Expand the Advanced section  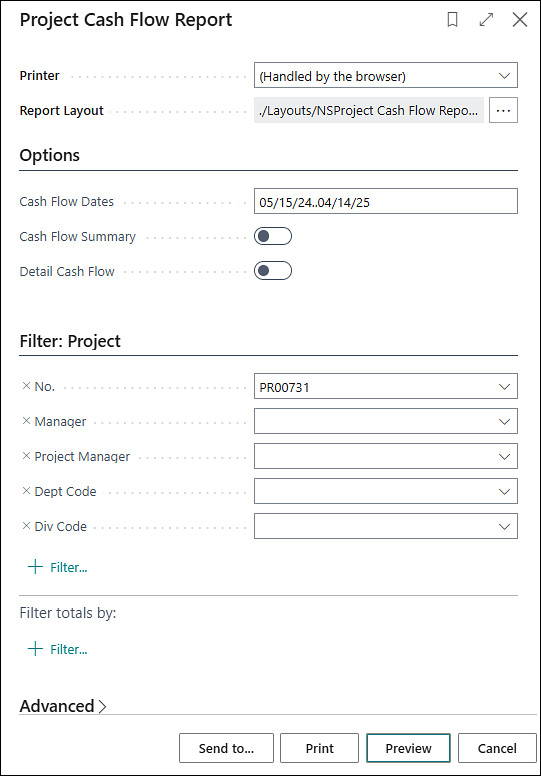(63, 706)
